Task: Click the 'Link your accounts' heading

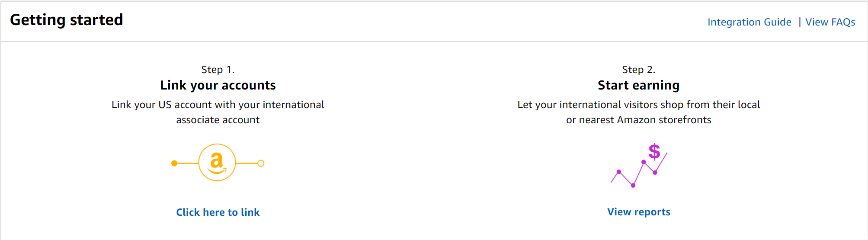Action: coord(218,85)
